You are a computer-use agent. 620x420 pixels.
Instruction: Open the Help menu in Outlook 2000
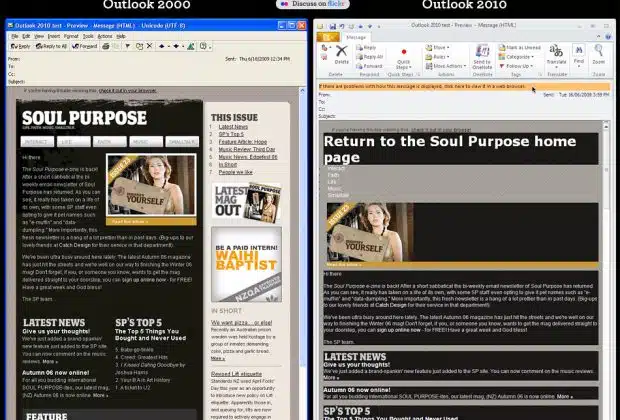(x=121, y=36)
